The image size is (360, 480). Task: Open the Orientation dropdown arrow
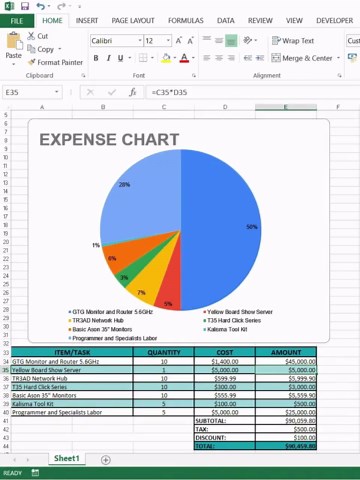pyautogui.click(x=256, y=40)
